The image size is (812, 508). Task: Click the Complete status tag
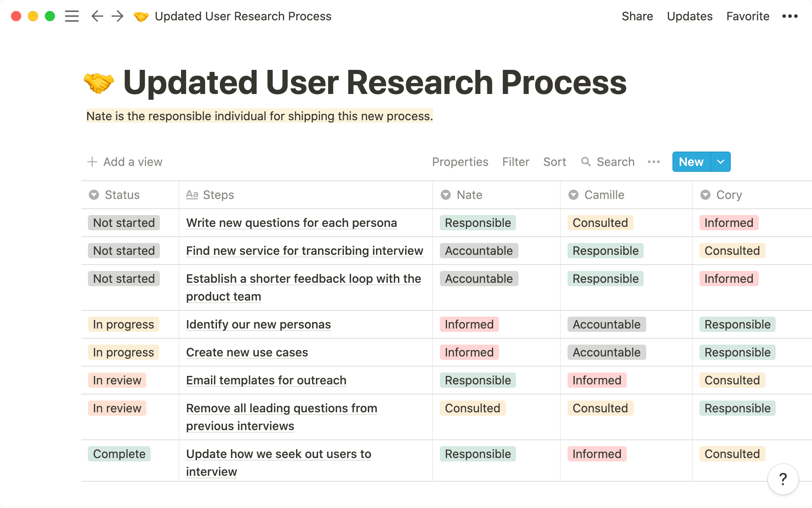click(x=119, y=453)
